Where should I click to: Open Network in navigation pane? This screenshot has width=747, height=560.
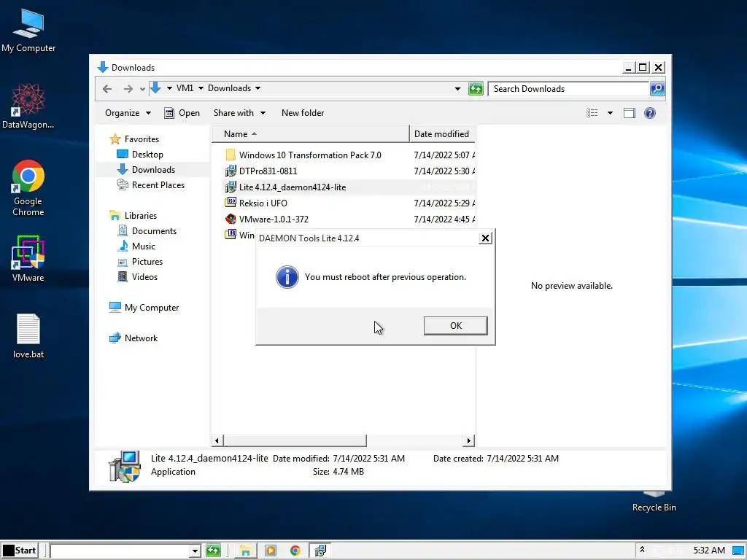141,338
